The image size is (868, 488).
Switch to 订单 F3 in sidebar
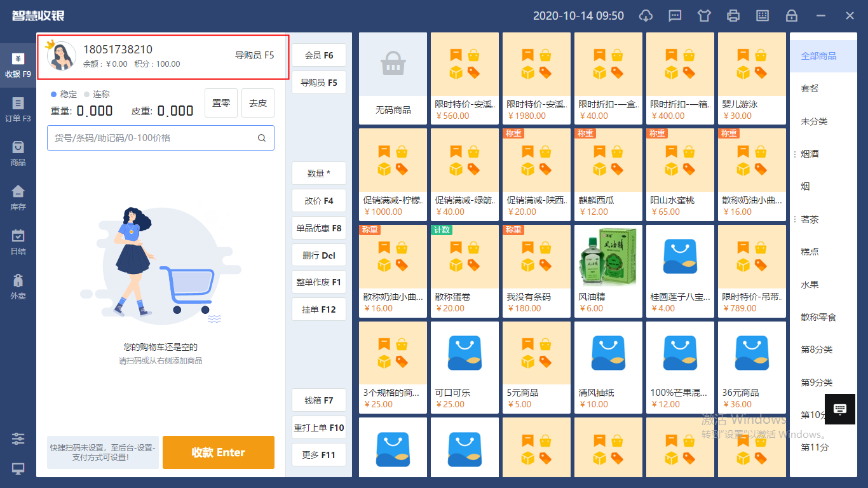pyautogui.click(x=18, y=109)
